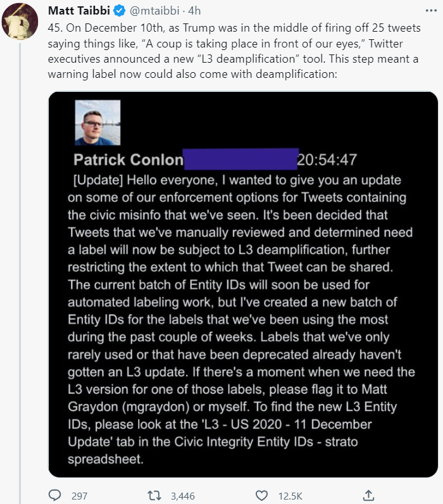
Task: Click the reply speech bubble icon
Action: (x=55, y=495)
